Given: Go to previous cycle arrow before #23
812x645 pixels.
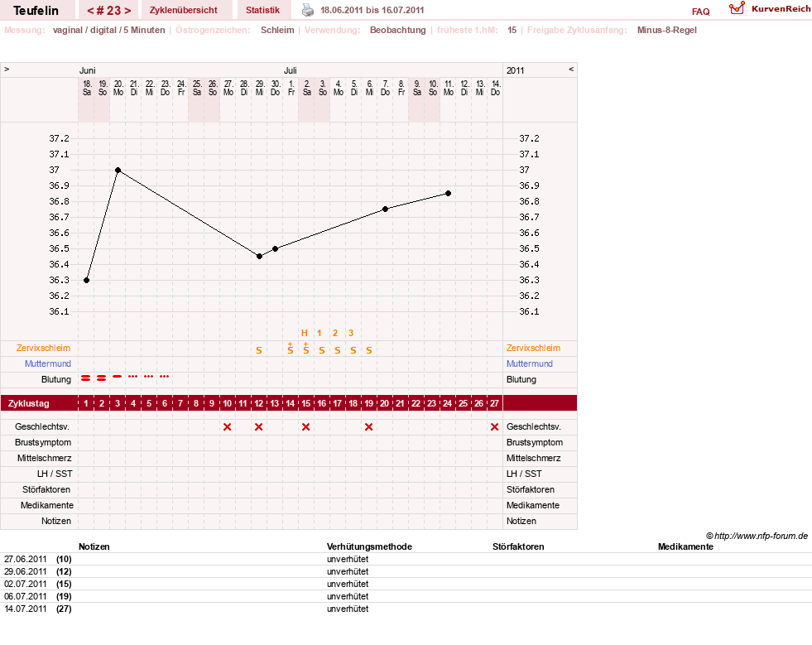Looking at the screenshot, I should [x=90, y=11].
